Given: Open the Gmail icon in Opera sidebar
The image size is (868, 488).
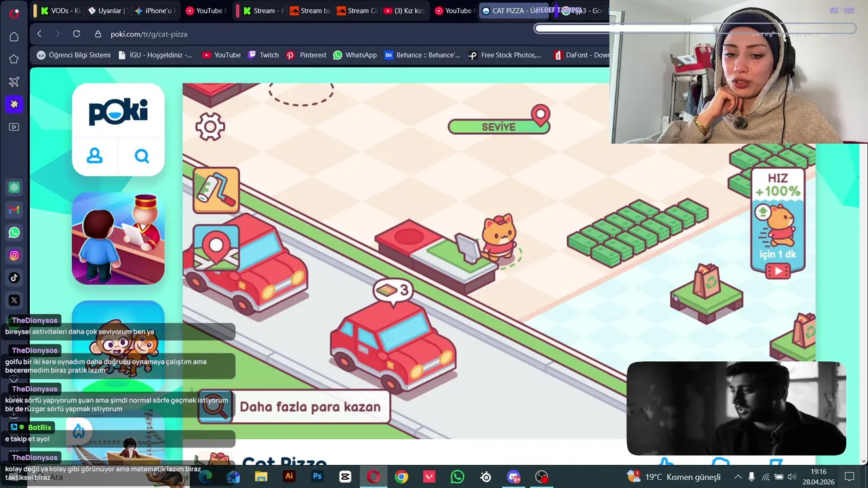Looking at the screenshot, I should [14, 210].
